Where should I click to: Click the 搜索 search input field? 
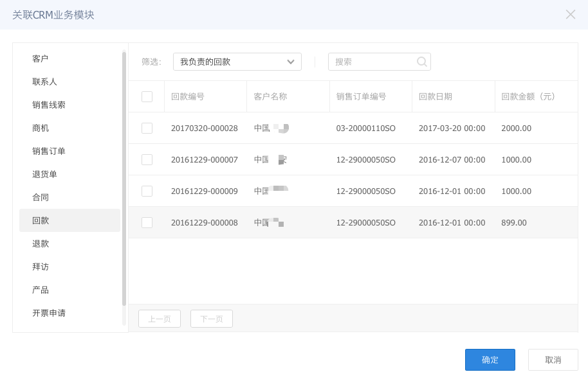pyautogui.click(x=373, y=62)
